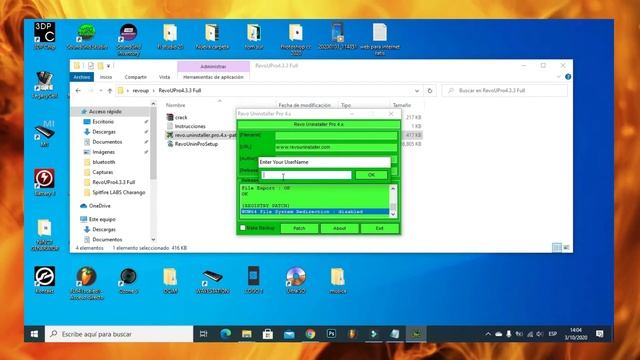Select the crack file
The height and width of the screenshot is (360, 640).
coord(181,117)
